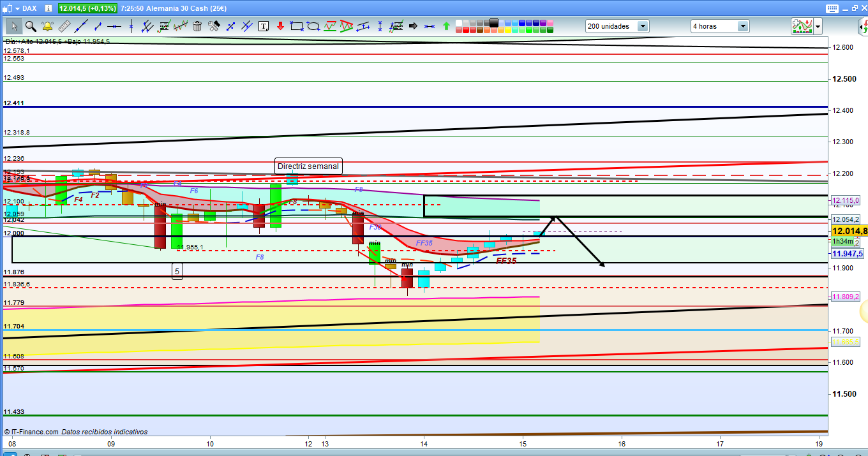Screen dimensions: 868x456
Task: Click the yellow alarm bell icon
Action: coord(47,26)
